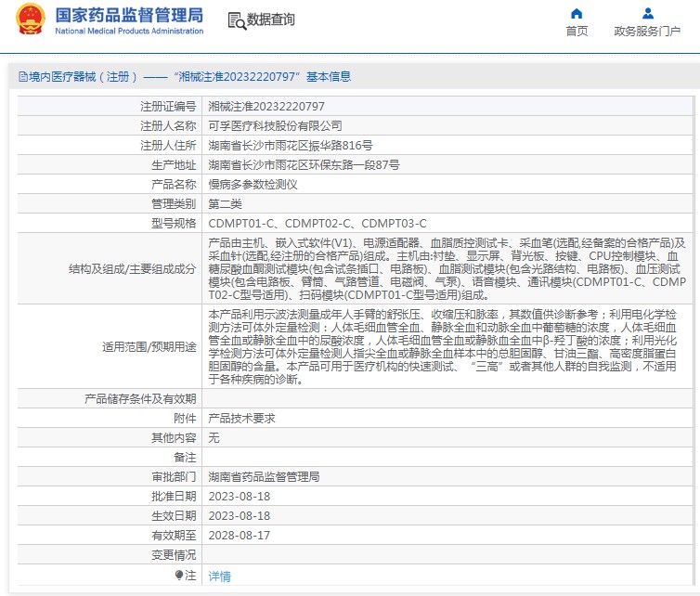
Task: Select the 批准日期 value 2023-08-18
Action: [x=240, y=497]
